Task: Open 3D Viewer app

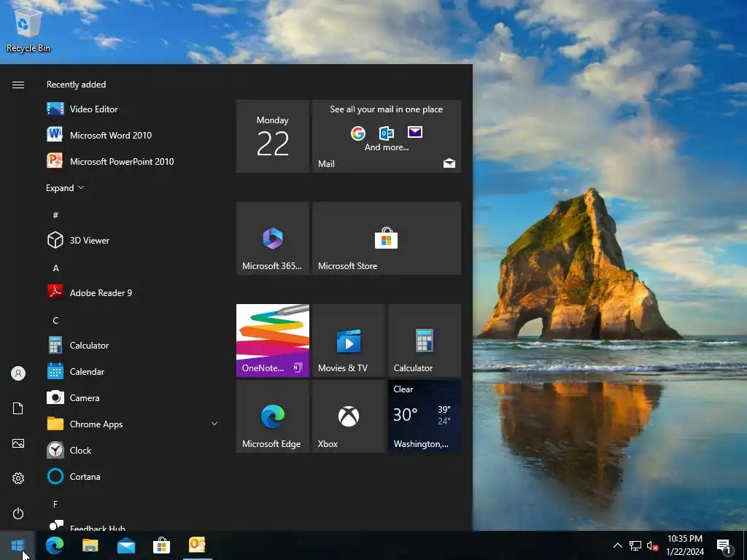Action: [x=131, y=240]
